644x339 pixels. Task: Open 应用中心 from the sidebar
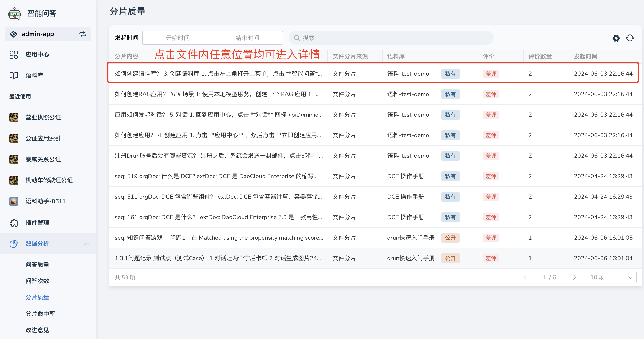tap(37, 54)
